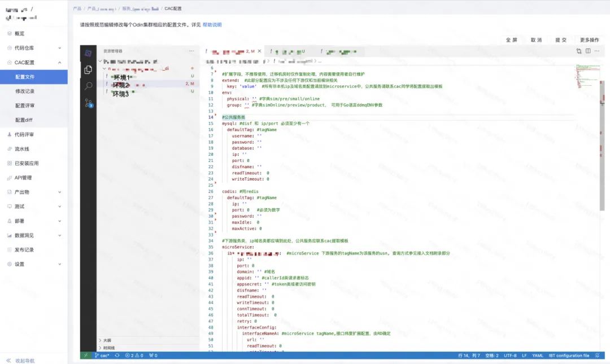
Task: Expand the 设置 sidebar menu
Action: tap(59, 264)
